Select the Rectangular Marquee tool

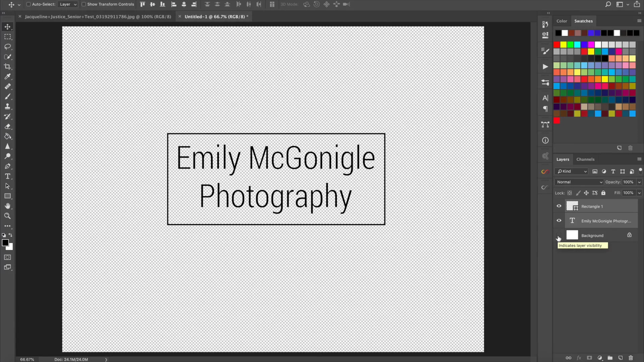7,37
